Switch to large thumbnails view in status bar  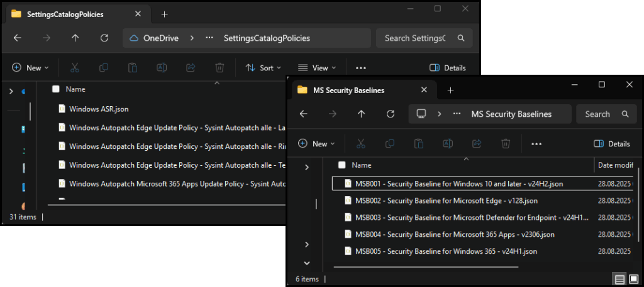click(x=633, y=279)
